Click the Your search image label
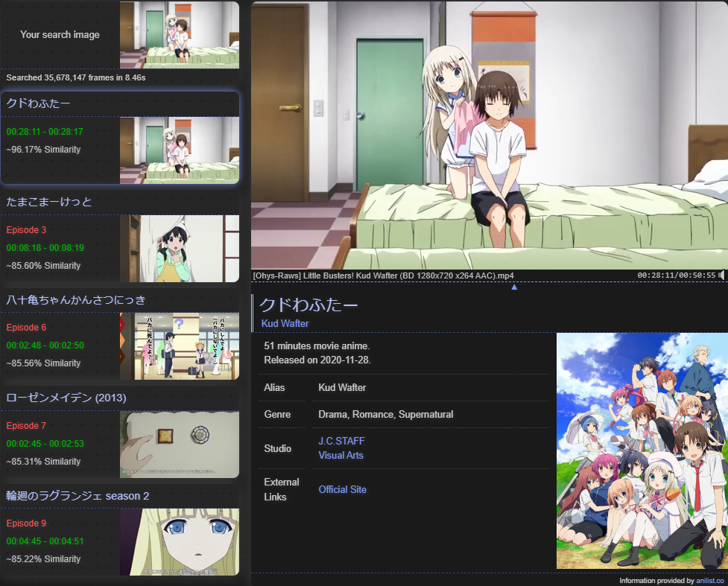 point(60,35)
